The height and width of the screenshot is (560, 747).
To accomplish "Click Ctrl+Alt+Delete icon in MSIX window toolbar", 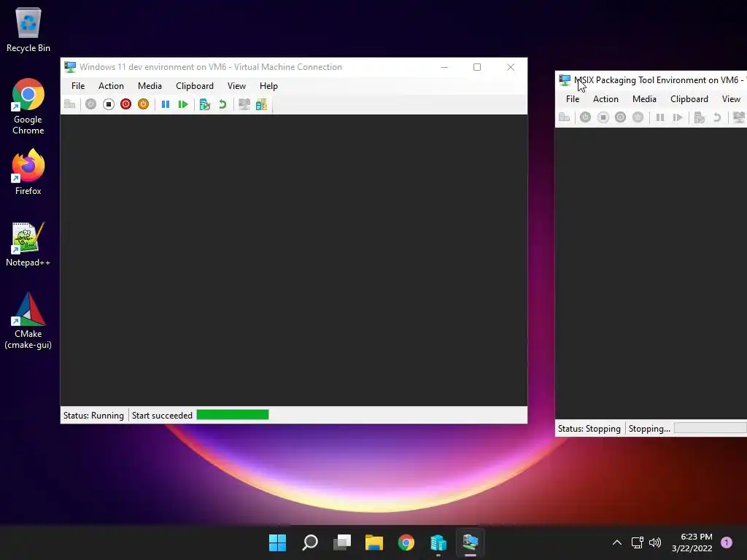I will tap(564, 117).
